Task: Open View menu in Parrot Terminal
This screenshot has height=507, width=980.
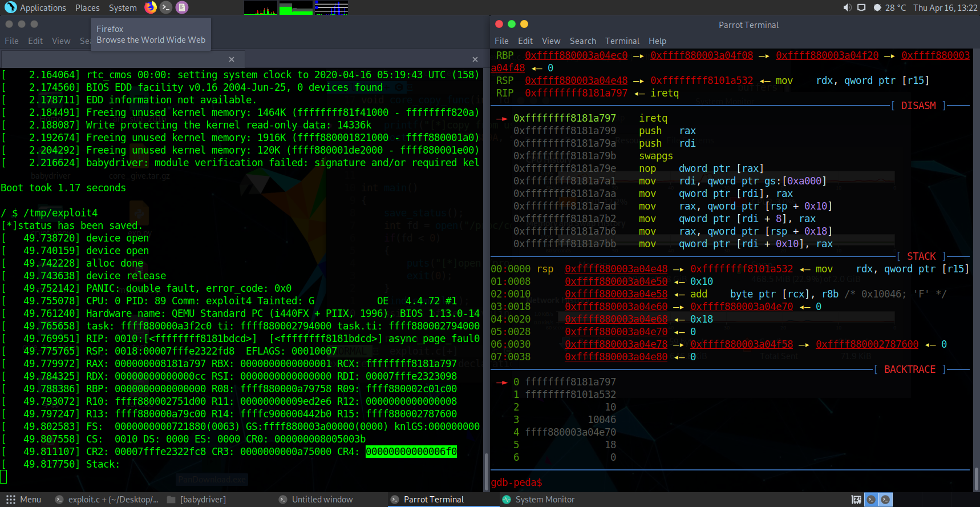Action: 551,41
